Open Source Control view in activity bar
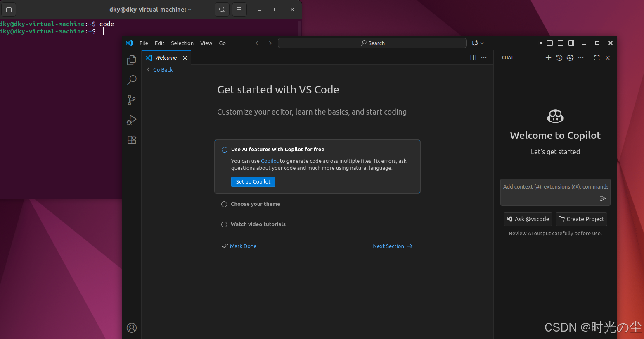The image size is (644, 339). 132,100
